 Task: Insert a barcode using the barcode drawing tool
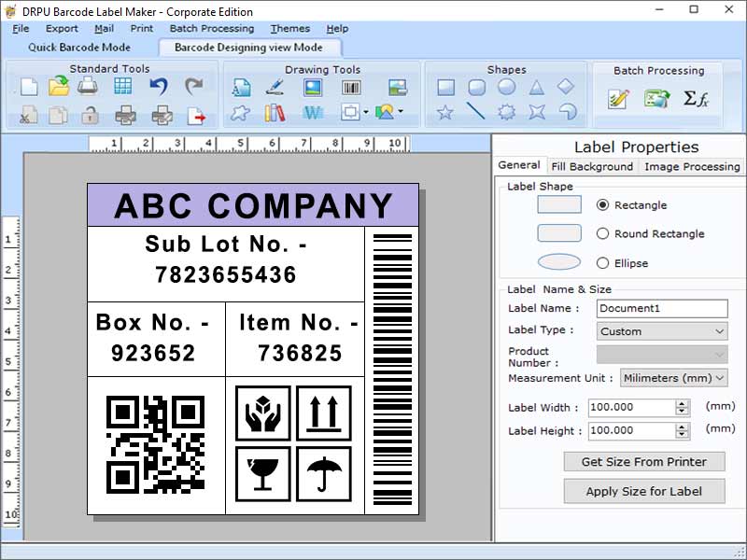(x=350, y=87)
